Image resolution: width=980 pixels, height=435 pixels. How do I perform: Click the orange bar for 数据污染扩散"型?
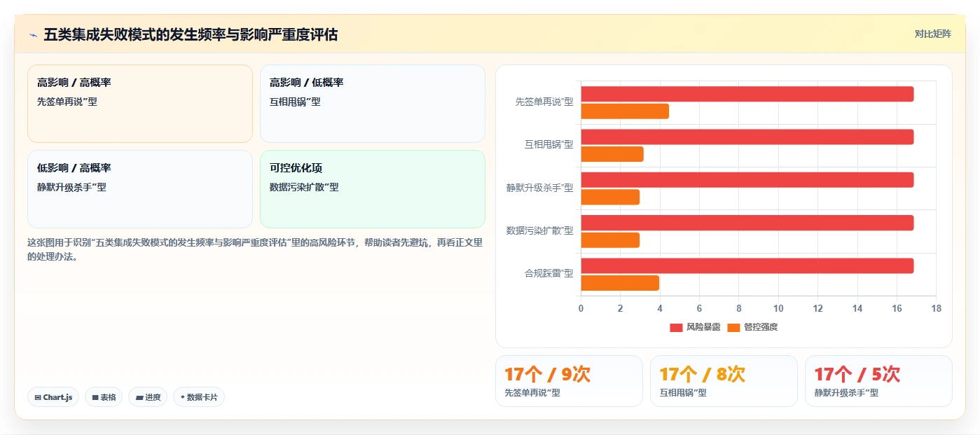(x=610, y=240)
